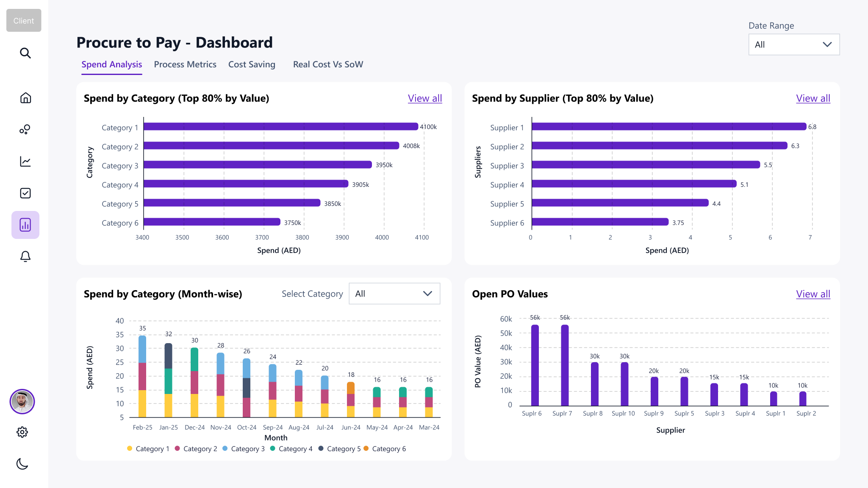
Task: Click the connected circles icon in sidebar
Action: [x=25, y=130]
